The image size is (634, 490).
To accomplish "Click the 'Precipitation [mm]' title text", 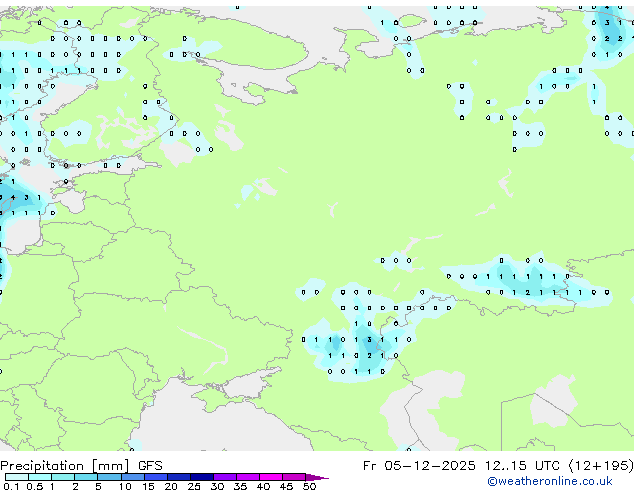I will click(65, 466).
